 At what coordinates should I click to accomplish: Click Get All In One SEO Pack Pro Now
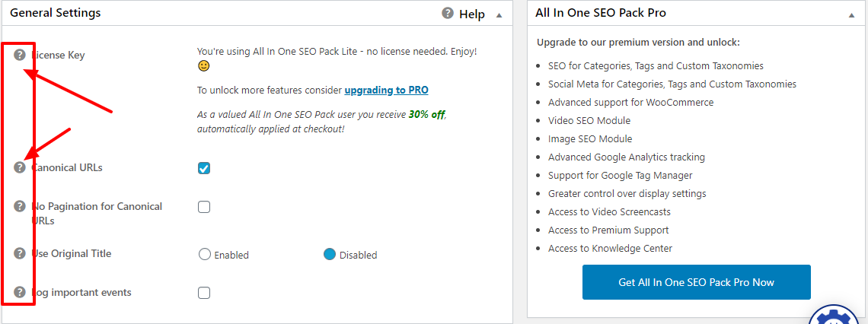pyautogui.click(x=696, y=282)
